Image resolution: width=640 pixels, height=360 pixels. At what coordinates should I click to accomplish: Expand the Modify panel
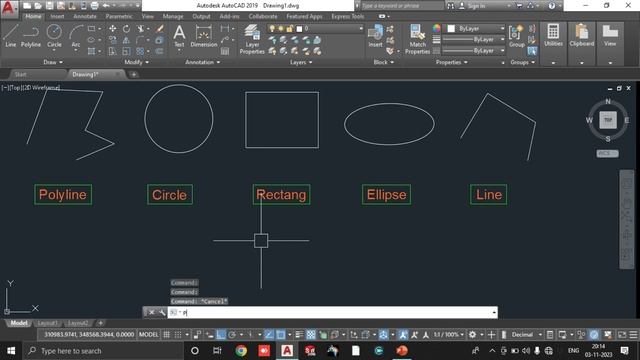136,62
